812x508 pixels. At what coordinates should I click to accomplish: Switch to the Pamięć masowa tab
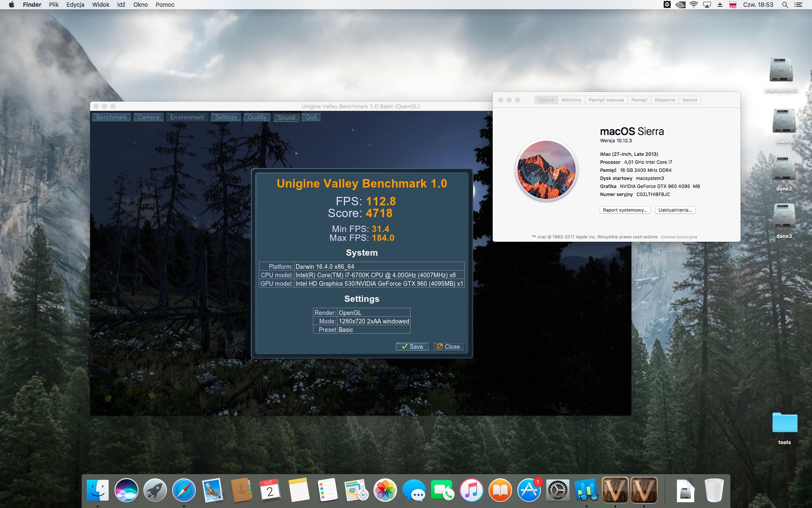point(606,100)
